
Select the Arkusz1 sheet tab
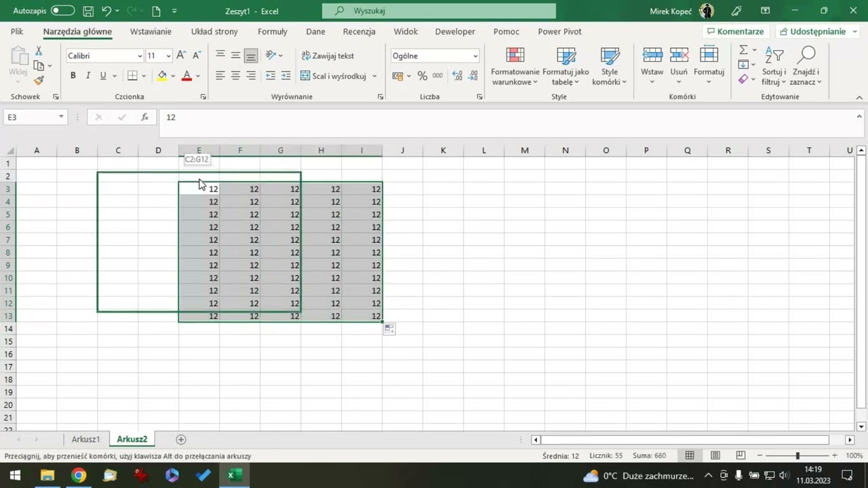(x=85, y=439)
